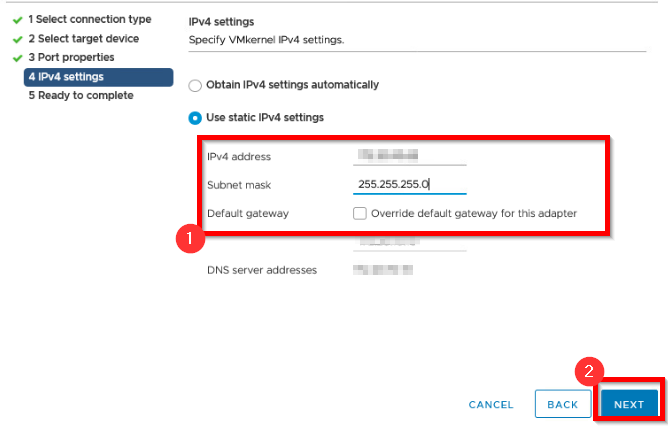Enable Override default gateway for this adapter
The height and width of the screenshot is (426, 668).
pos(360,213)
